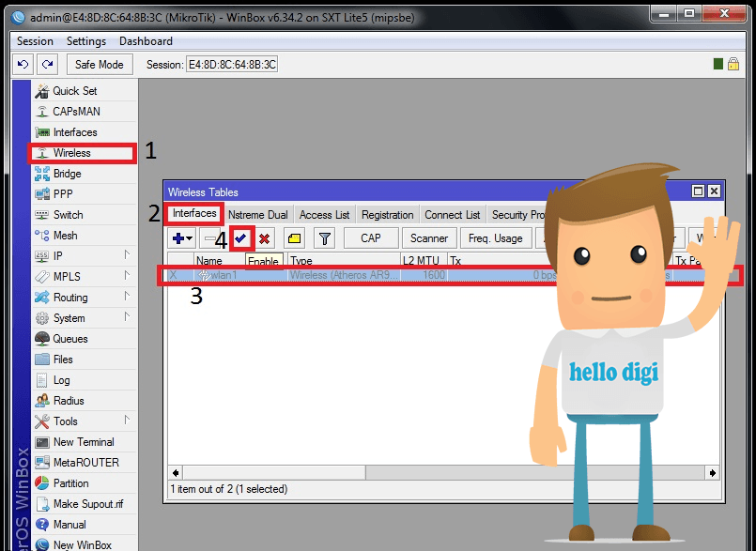Viewport: 756px width, 551px height.
Task: Open Log menu entry
Action: (85, 380)
